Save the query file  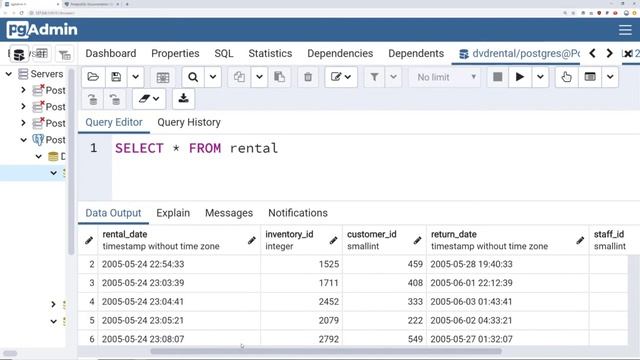(116, 77)
